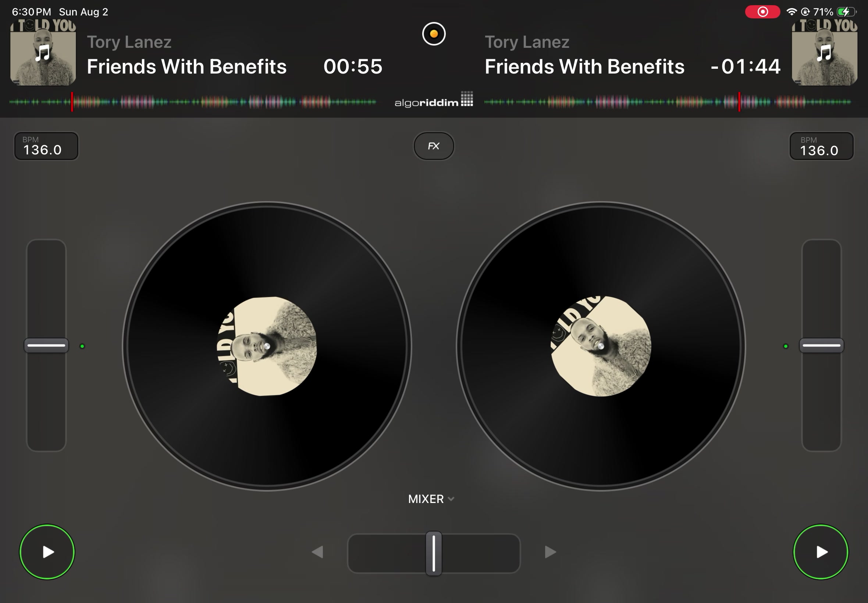Click the right tempo slider handle
Viewport: 868px width, 603px height.
coord(821,345)
